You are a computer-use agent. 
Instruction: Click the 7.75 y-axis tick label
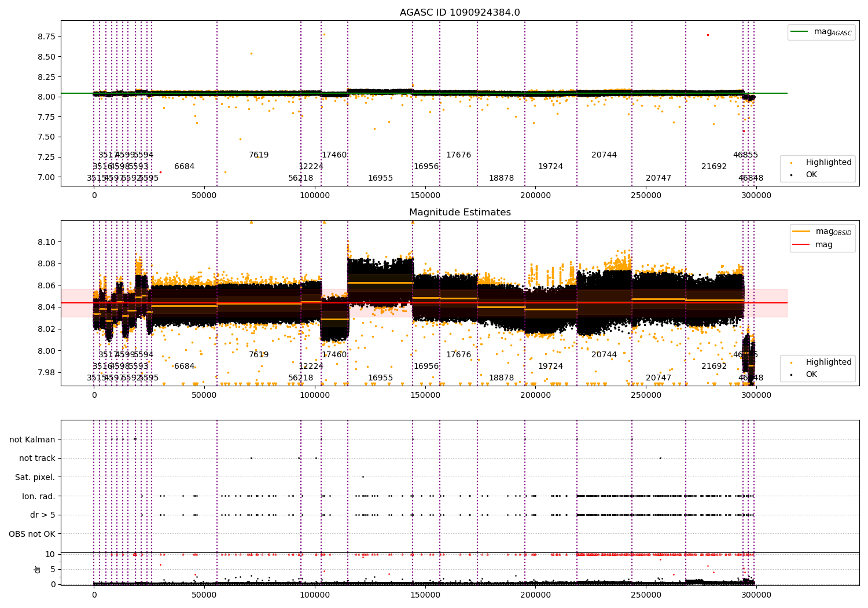(46, 117)
